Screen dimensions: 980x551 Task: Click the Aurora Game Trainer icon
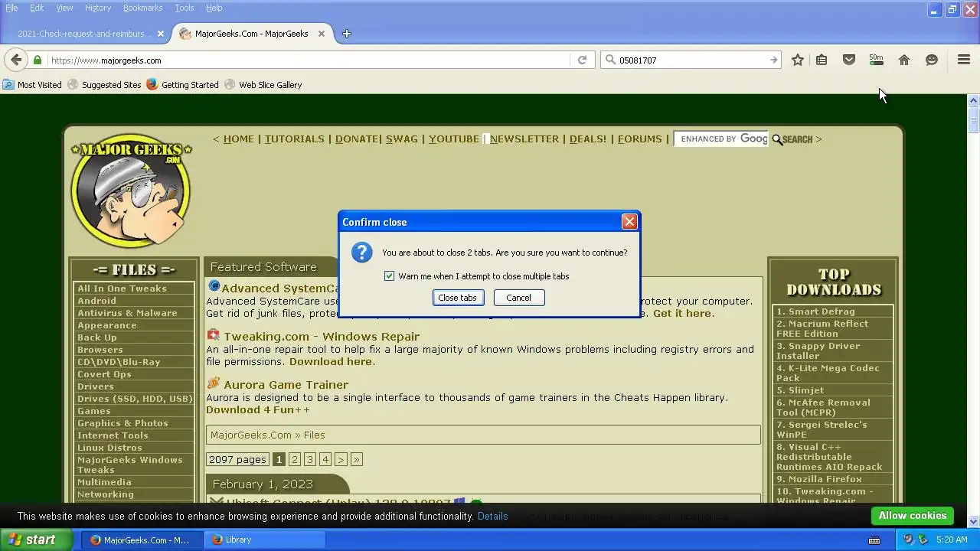click(x=213, y=383)
